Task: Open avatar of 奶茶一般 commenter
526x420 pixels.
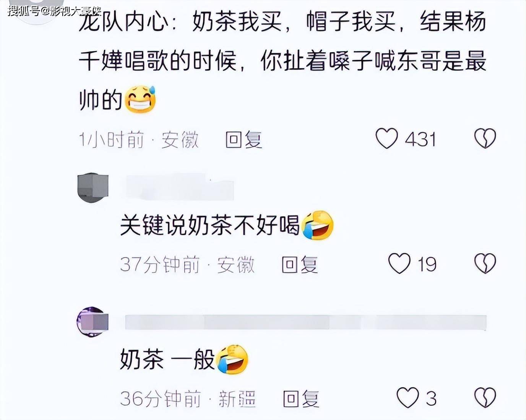Action: tap(93, 322)
